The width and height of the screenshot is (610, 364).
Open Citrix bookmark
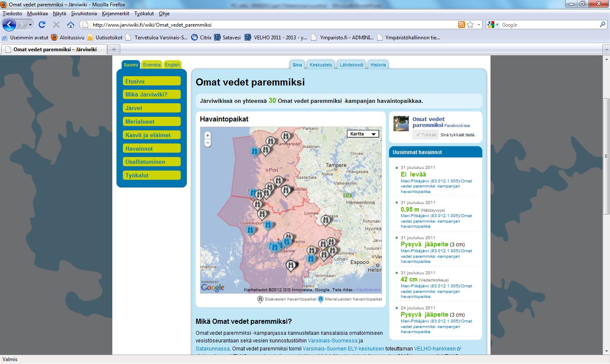[201, 37]
